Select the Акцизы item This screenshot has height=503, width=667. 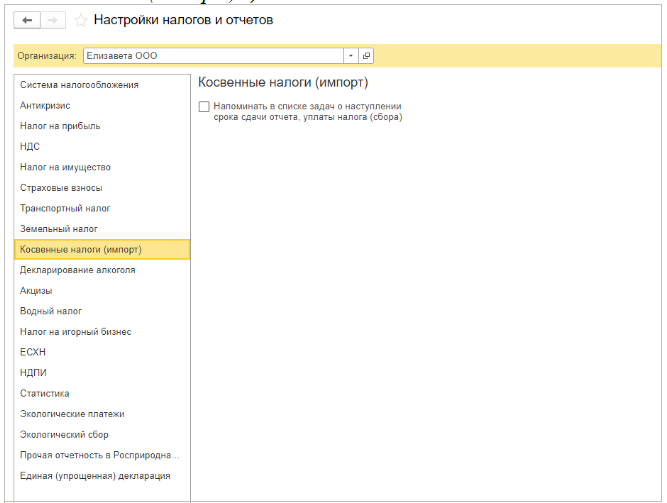click(x=36, y=290)
